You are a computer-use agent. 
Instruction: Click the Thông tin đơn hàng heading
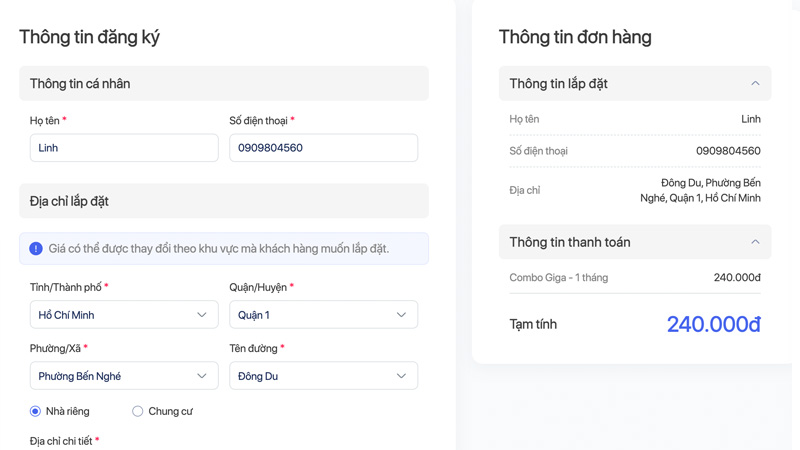575,37
